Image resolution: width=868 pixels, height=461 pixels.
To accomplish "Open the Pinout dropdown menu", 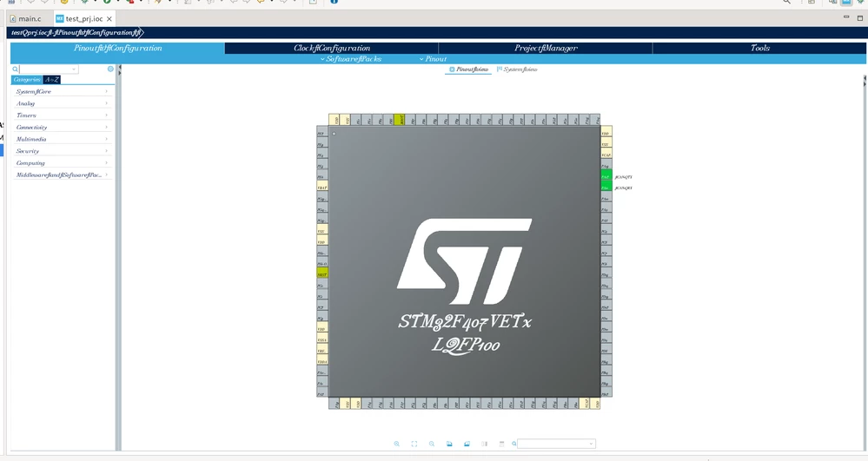I will 433,59.
